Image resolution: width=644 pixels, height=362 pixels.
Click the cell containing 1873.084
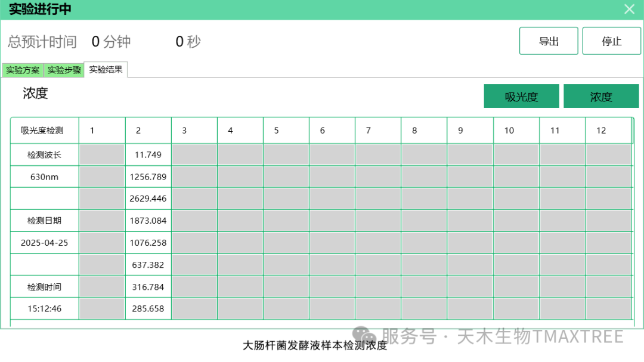148,221
